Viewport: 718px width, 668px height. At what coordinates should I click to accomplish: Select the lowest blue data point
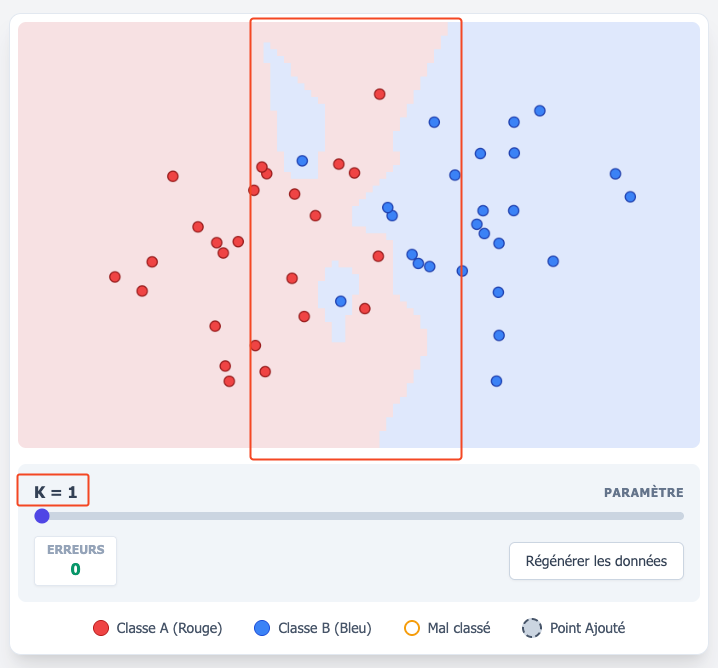pyautogui.click(x=496, y=381)
